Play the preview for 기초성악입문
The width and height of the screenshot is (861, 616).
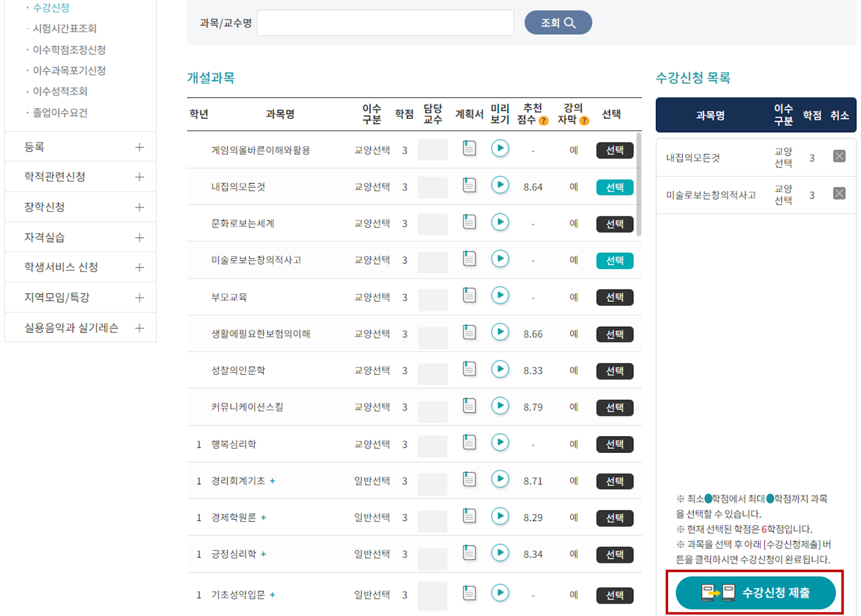tap(499, 592)
